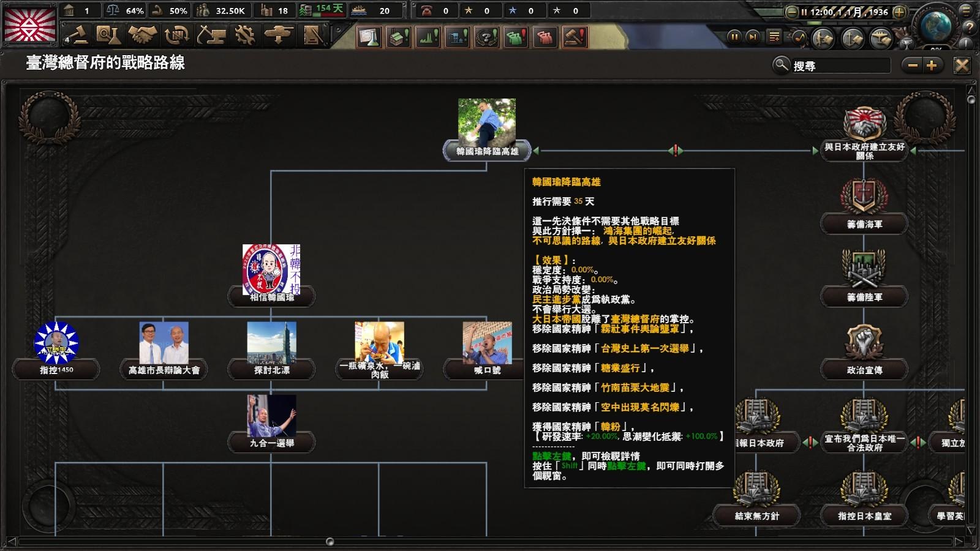The width and height of the screenshot is (980, 551).
Task: Click the war support 50% indicator
Action: click(x=170, y=10)
